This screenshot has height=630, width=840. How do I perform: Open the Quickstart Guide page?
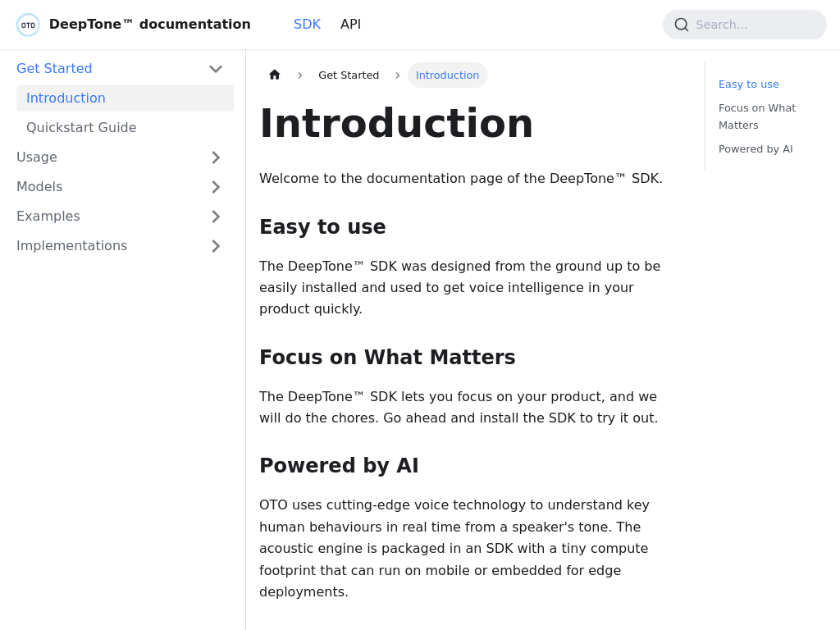click(81, 128)
